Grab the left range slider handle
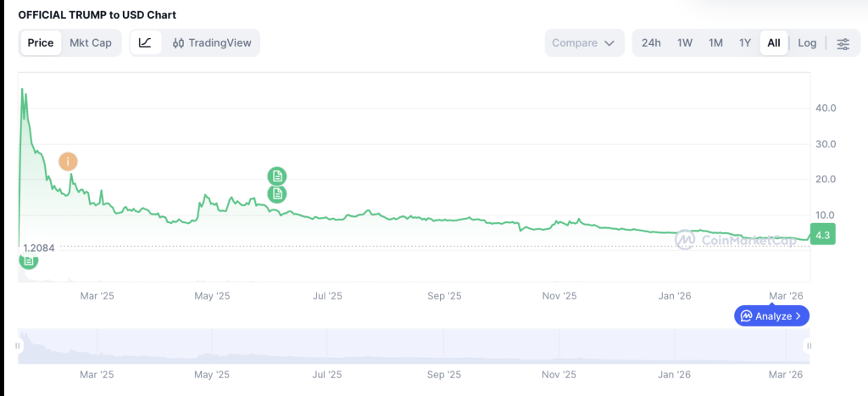The height and width of the screenshot is (396, 868). pyautogui.click(x=18, y=346)
